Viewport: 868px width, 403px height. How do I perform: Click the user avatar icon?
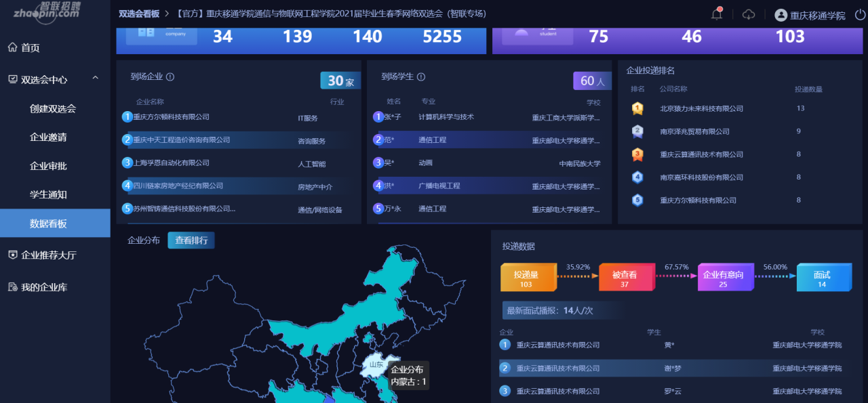[x=781, y=15]
